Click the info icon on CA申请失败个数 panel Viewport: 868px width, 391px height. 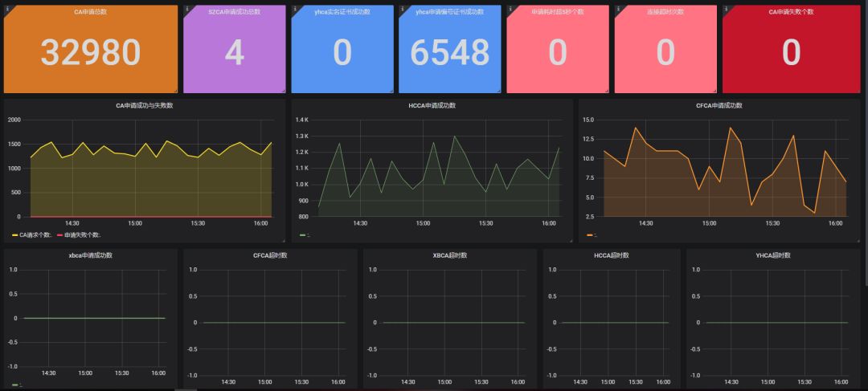coord(726,9)
